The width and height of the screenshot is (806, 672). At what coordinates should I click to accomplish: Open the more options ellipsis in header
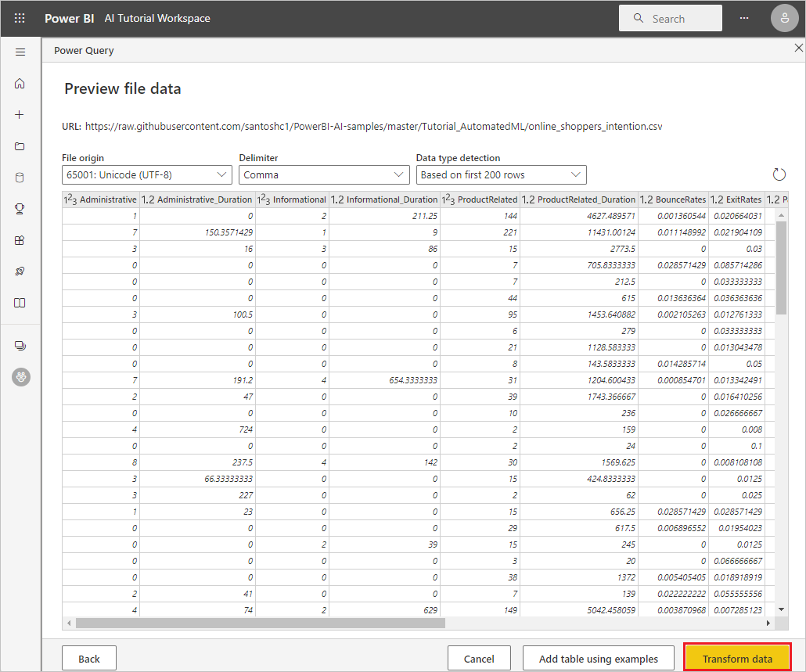point(744,19)
